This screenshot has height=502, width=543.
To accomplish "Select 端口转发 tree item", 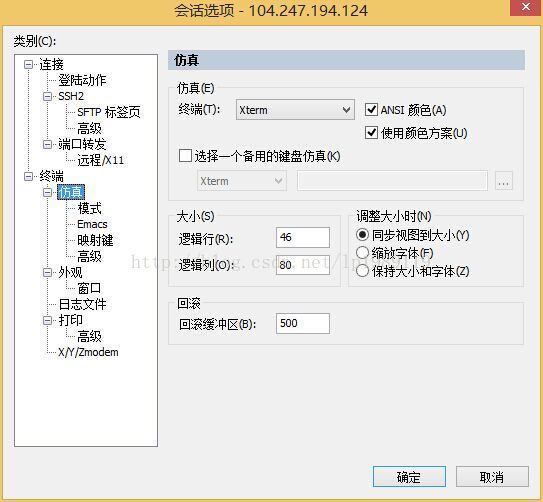I will 82,144.
